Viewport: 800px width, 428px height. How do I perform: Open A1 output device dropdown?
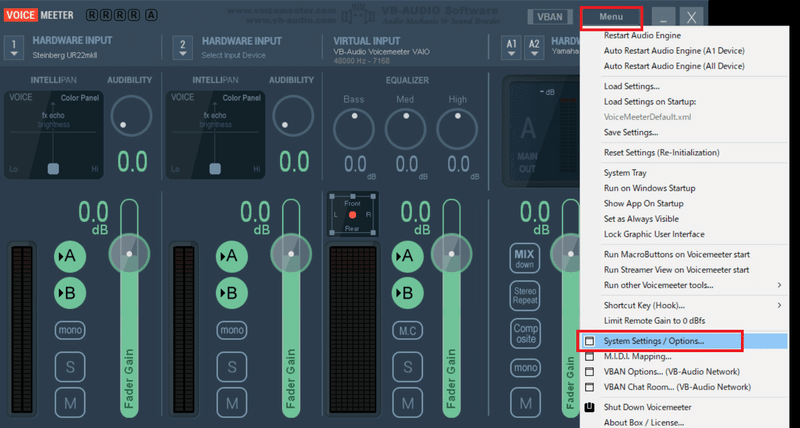(x=511, y=48)
